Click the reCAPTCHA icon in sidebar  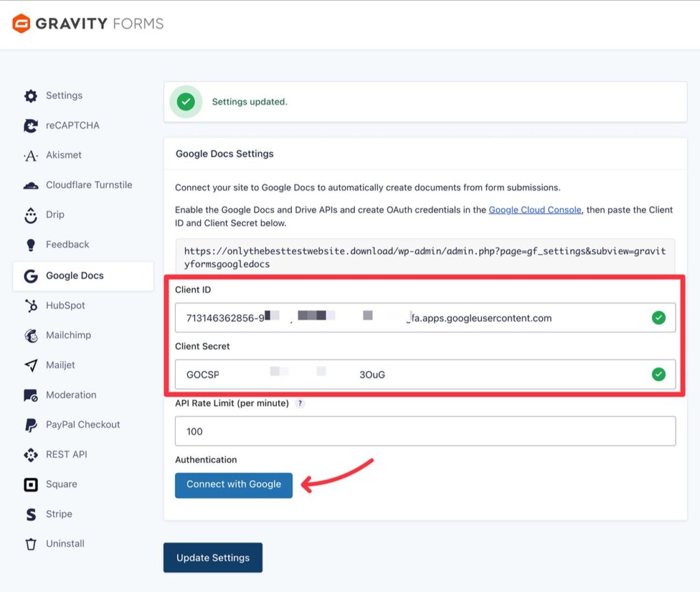(31, 126)
